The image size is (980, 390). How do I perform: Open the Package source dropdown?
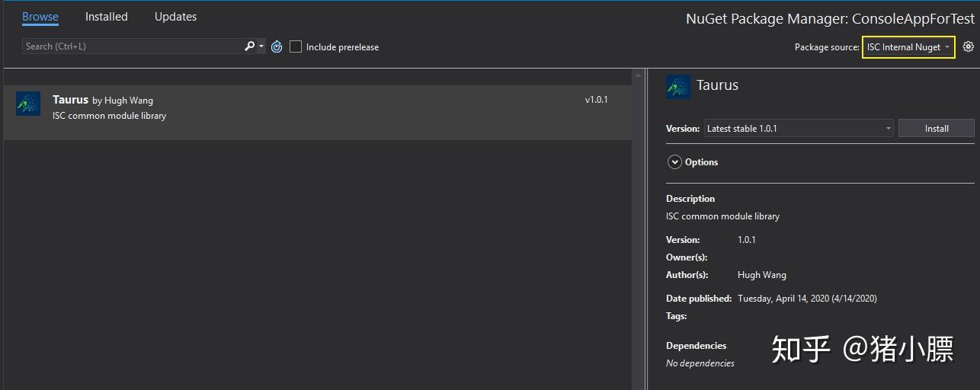(908, 47)
